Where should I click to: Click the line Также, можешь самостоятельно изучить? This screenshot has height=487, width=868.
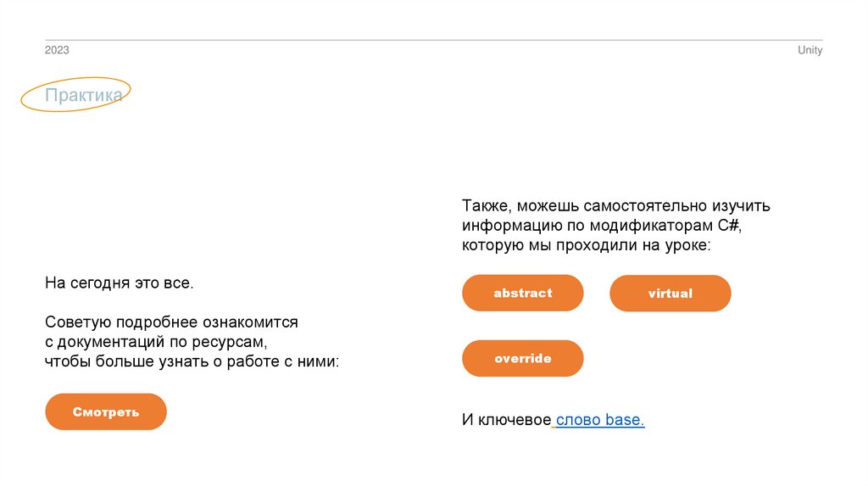coord(616,206)
